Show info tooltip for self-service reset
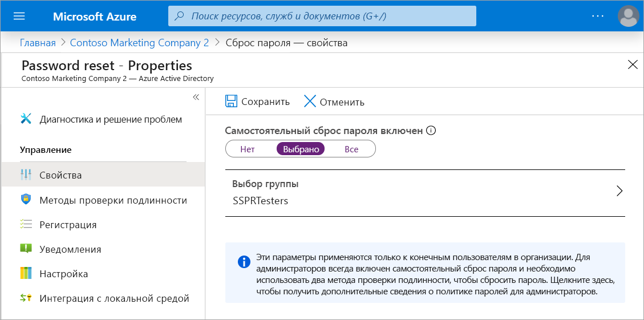Screen dimensions: 644x320 (431, 131)
